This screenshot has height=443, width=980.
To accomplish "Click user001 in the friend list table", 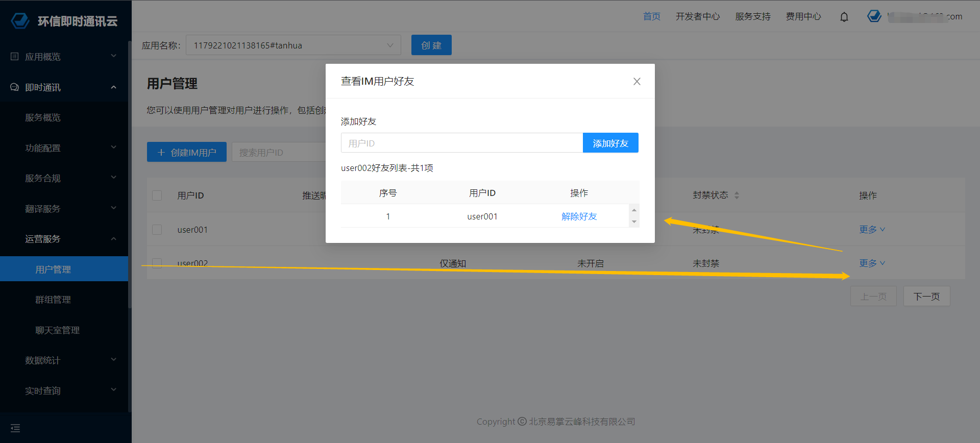I will point(482,216).
